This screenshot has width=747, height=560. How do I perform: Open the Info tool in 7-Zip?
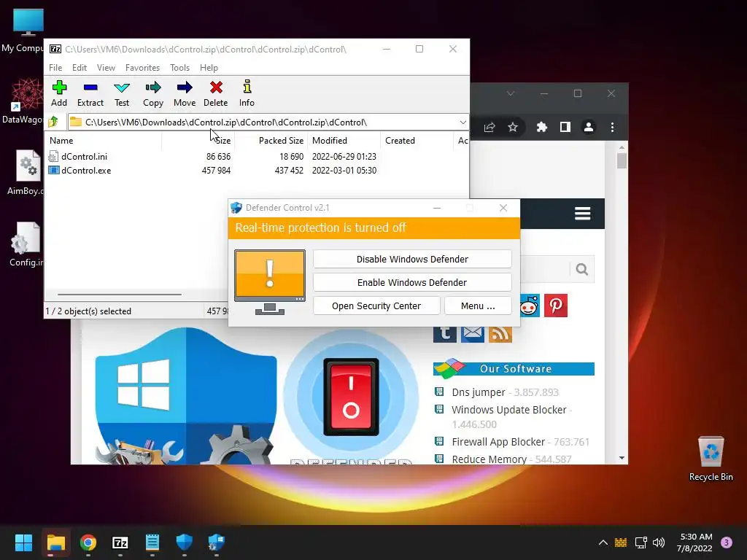click(x=247, y=93)
